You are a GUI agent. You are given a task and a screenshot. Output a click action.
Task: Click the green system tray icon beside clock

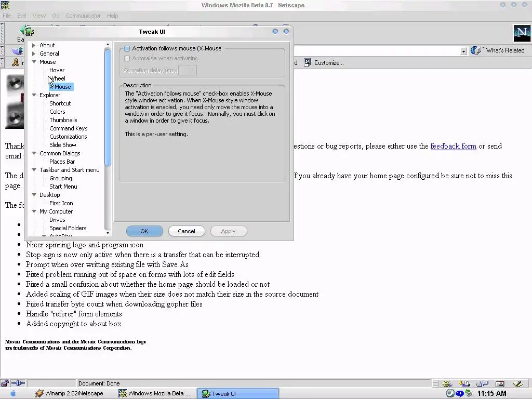click(x=469, y=393)
